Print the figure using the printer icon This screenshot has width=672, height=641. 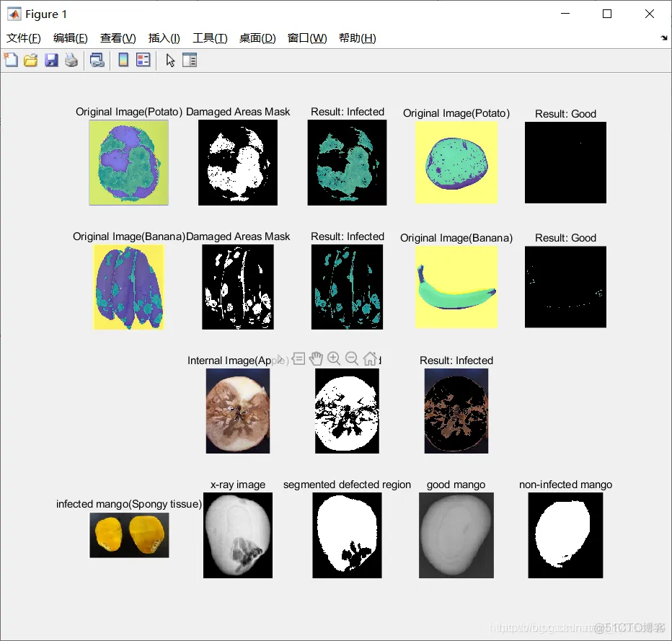coord(71,60)
